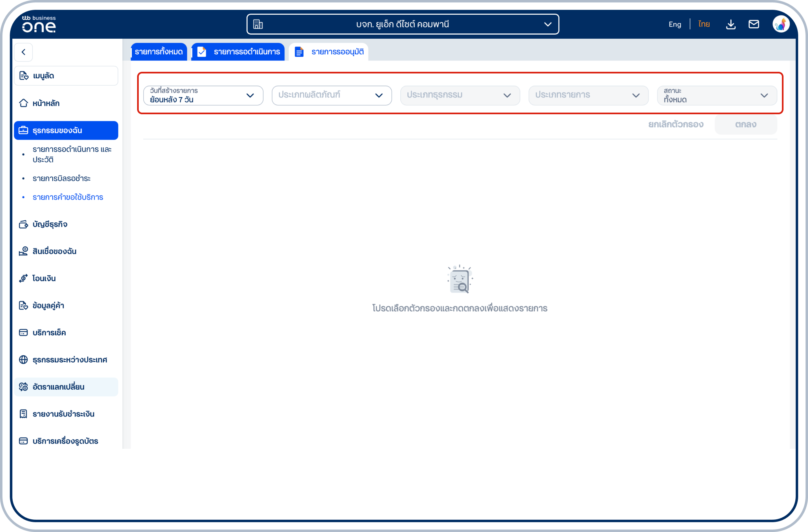Open หน้าหลัก home menu item
Screen dimensions: 808x532
point(46,103)
